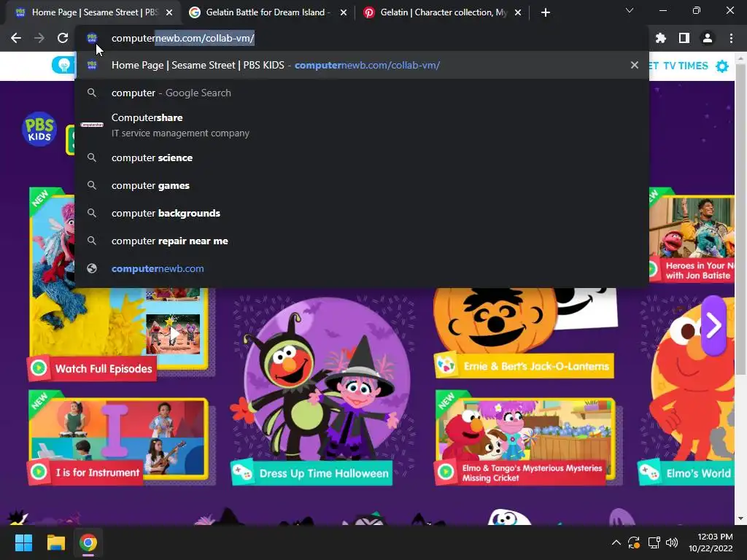Screen dimensions: 747x560
Task: Advance carousel with purple right arrow
Action: click(x=713, y=326)
